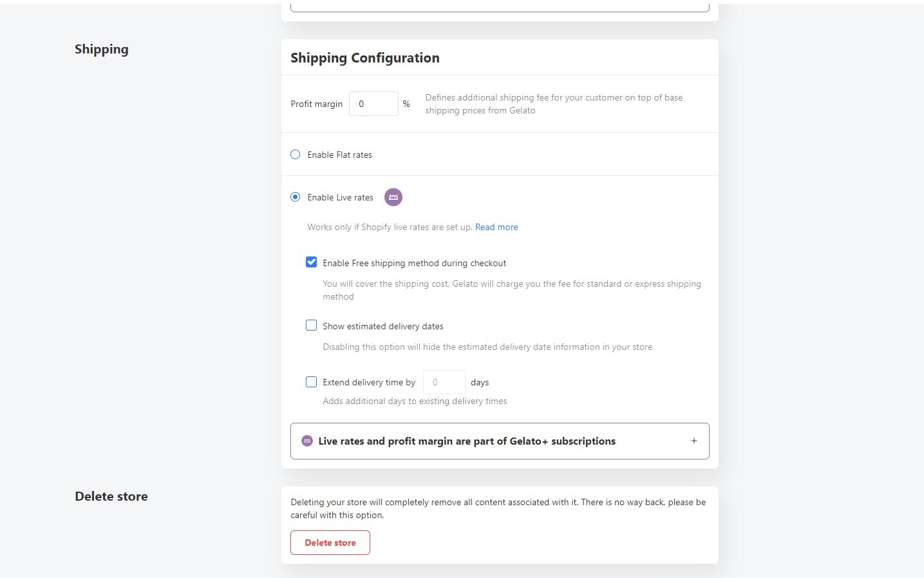Click the Profit margin percentage field
Viewport: 924px width, 578px height.
click(x=373, y=104)
